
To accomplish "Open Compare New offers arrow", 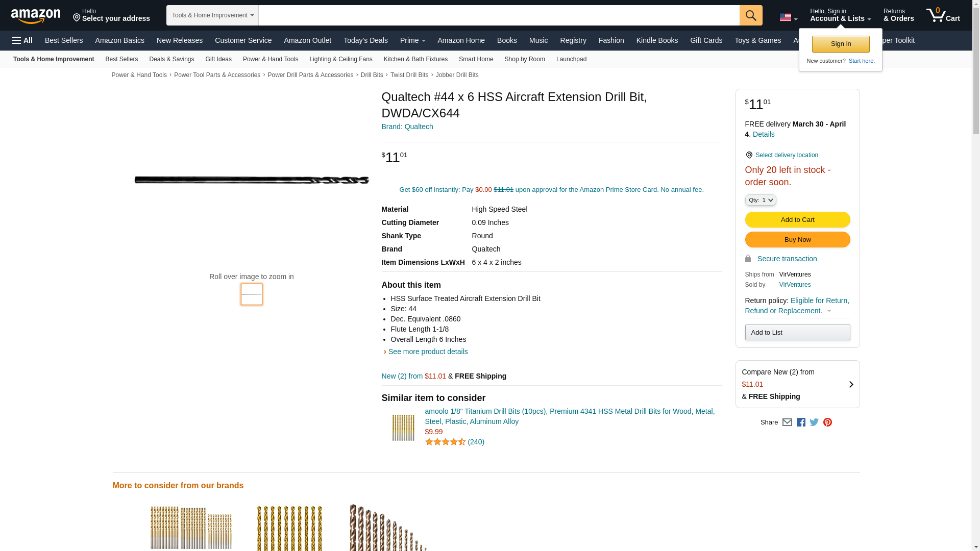I will [851, 385].
